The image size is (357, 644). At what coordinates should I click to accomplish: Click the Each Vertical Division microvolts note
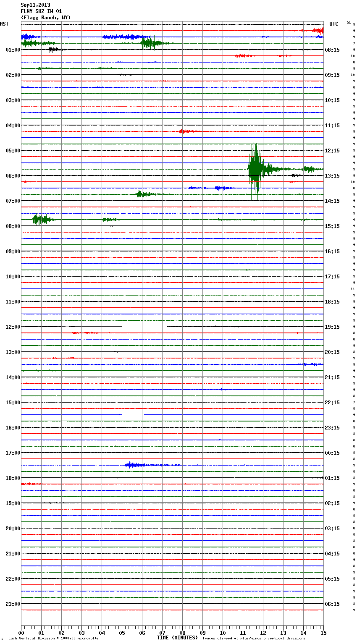53,639
